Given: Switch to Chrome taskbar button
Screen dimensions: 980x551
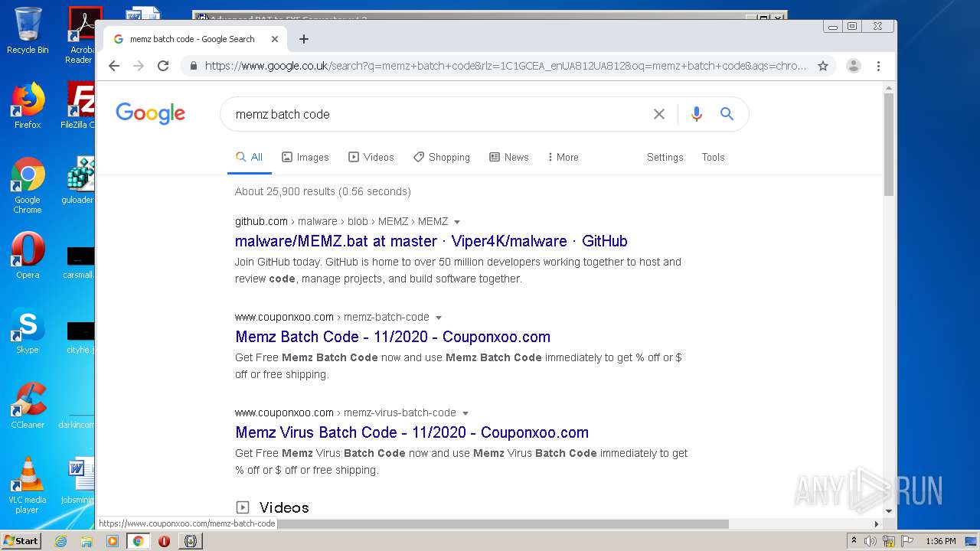Looking at the screenshot, I should point(138,541).
